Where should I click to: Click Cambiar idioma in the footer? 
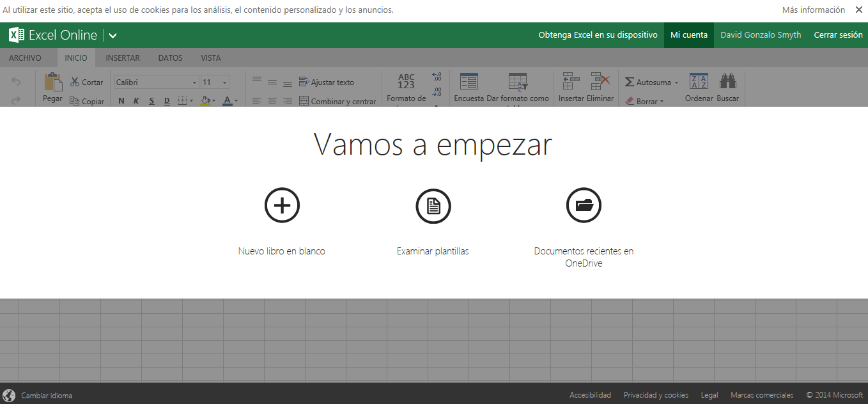(47, 396)
